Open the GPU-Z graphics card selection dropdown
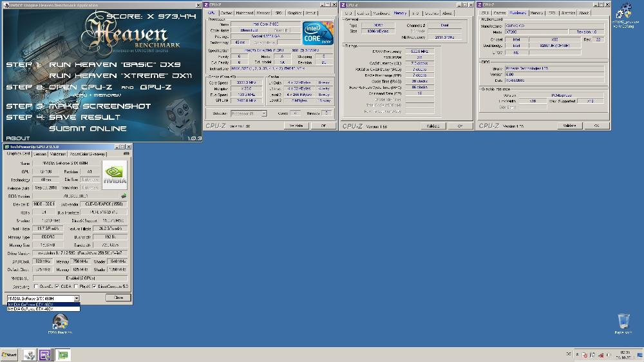Viewport: 644px width, 362px height. pyautogui.click(x=77, y=298)
